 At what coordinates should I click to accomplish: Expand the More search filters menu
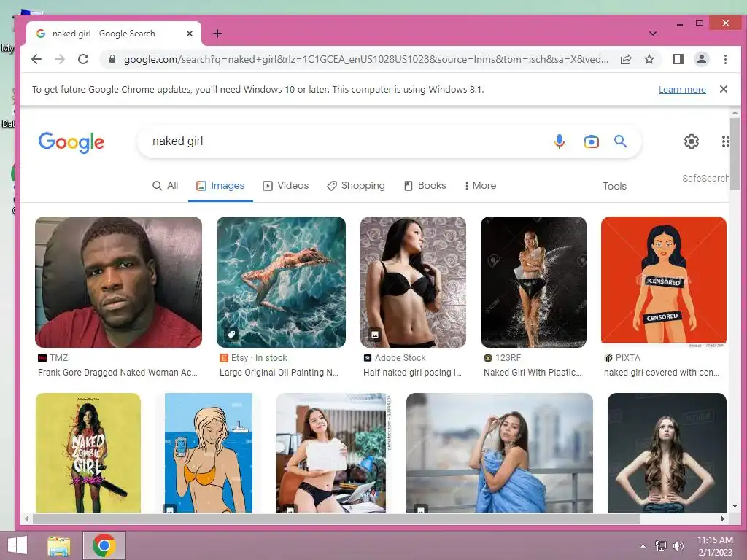point(480,185)
